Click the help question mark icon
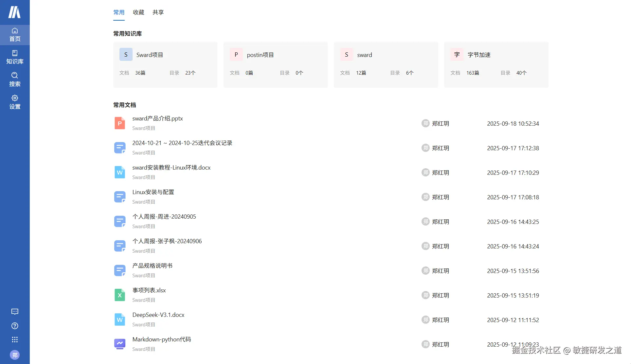 click(15, 326)
